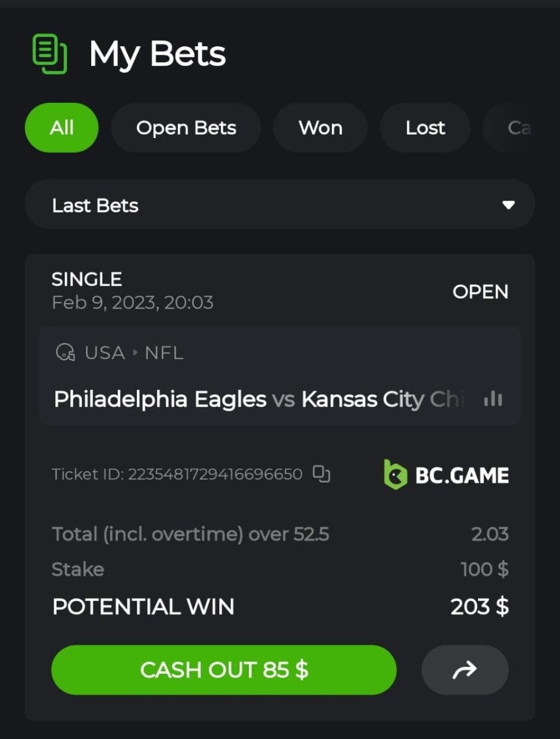Click the NFL league breadcrumb
The image size is (560, 739).
click(164, 353)
